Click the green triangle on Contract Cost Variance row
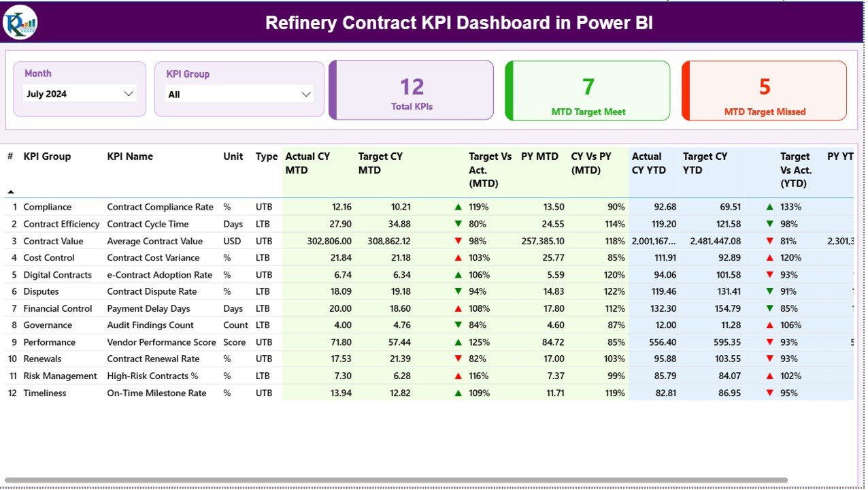Viewport: 868px width, 490px height. coord(458,257)
